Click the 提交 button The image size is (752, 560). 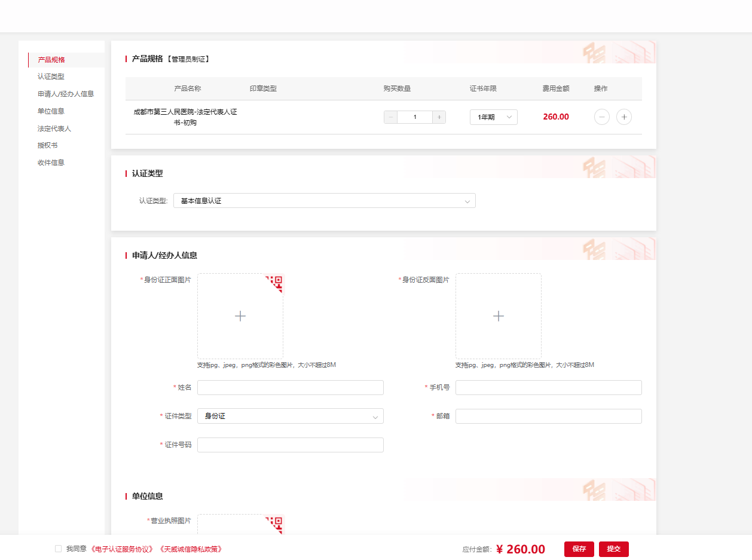tap(613, 549)
